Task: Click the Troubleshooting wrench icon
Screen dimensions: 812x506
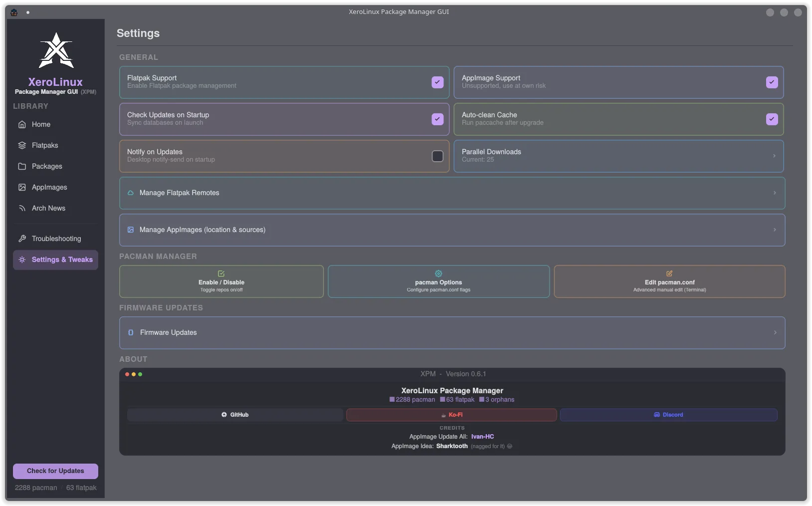Action: (22, 239)
